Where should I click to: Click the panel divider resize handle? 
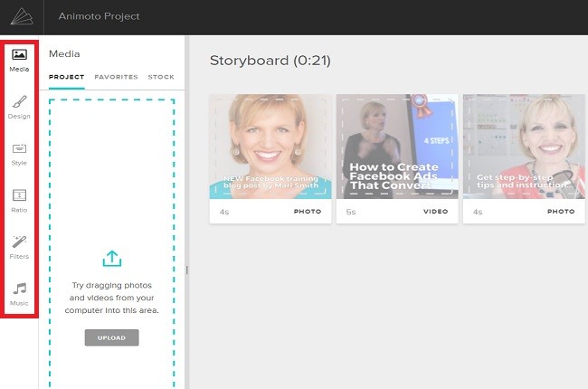click(x=187, y=270)
